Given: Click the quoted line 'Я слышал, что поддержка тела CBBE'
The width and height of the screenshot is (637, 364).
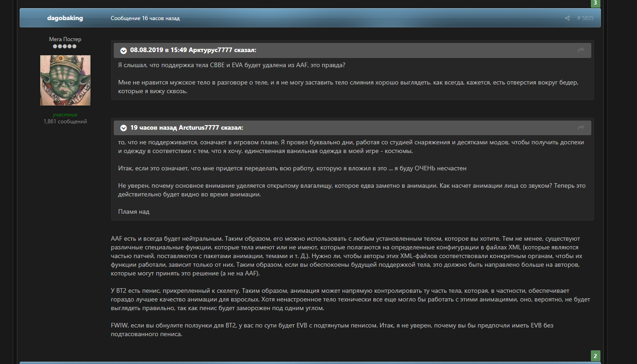Looking at the screenshot, I should [x=231, y=65].
